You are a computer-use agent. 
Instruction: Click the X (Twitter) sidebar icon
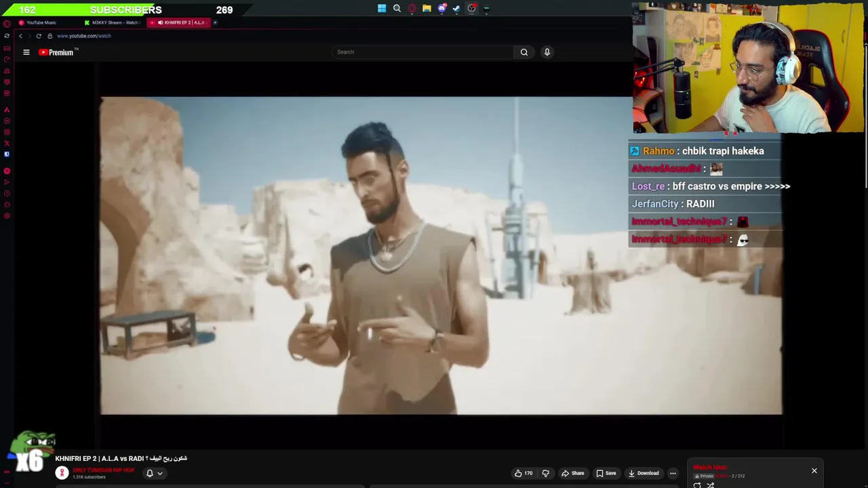tap(7, 143)
